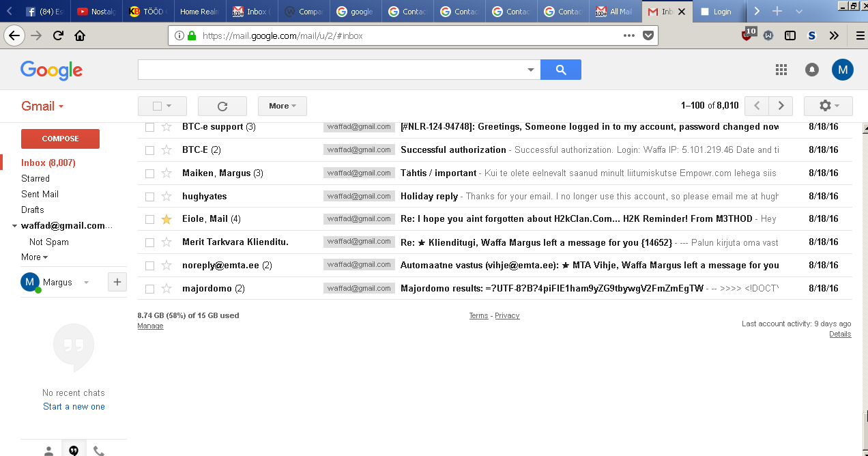The height and width of the screenshot is (456, 868).
Task: Open the uBlock shield extension showing 10
Action: [x=748, y=34]
